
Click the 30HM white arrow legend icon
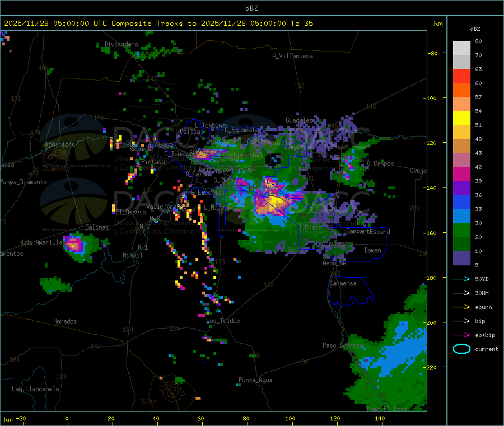pos(461,293)
